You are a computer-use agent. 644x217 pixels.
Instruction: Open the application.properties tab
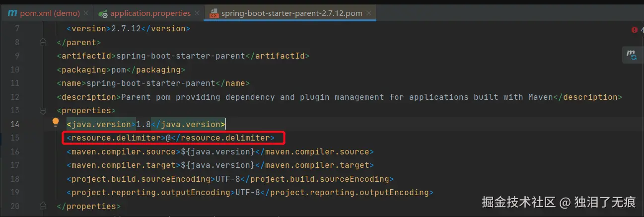pos(150,13)
